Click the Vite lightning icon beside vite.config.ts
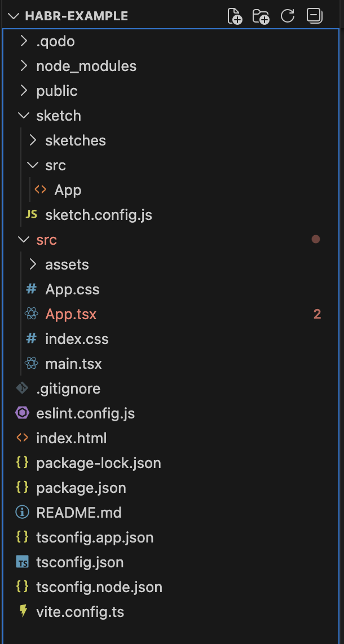 click(22, 612)
